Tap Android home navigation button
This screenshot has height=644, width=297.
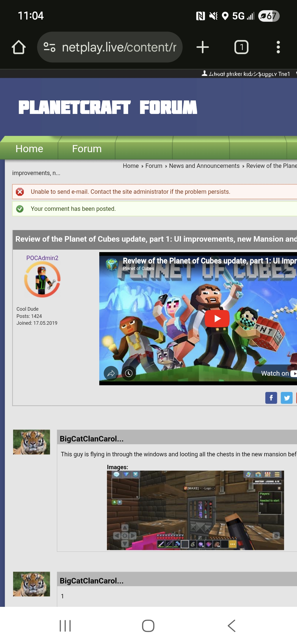(x=148, y=626)
